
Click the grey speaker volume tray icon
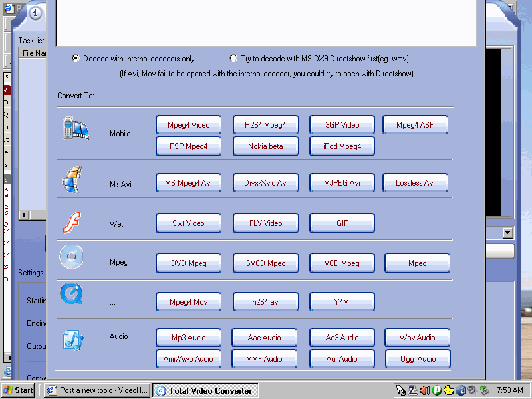(472, 390)
